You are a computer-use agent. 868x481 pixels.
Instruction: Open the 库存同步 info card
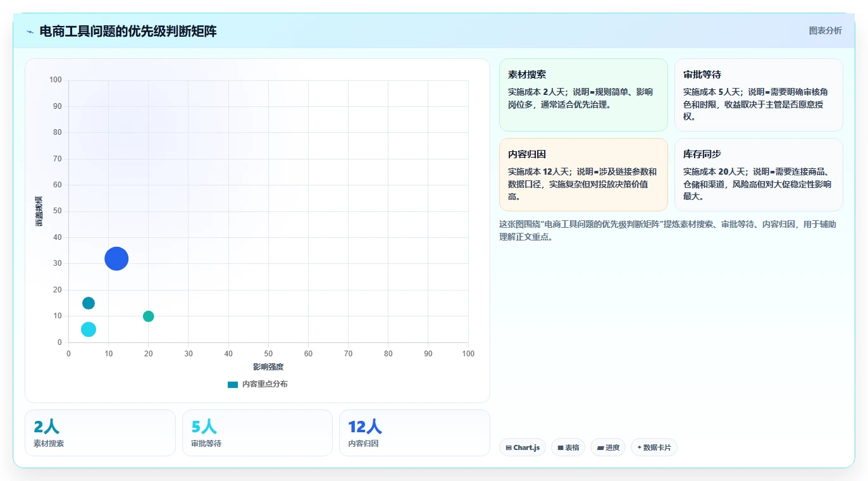[x=759, y=175]
